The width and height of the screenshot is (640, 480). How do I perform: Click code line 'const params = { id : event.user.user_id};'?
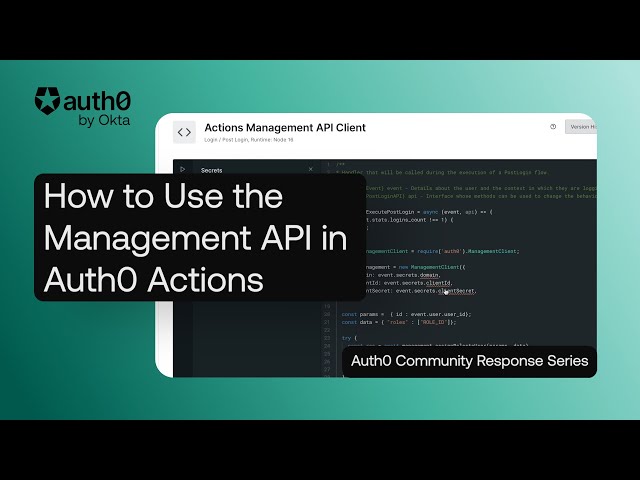[x=407, y=314]
